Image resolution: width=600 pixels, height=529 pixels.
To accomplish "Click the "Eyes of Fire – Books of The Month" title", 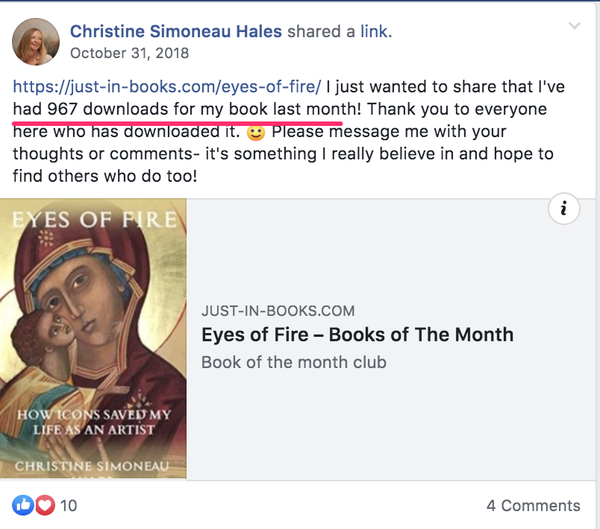I will tap(357, 335).
